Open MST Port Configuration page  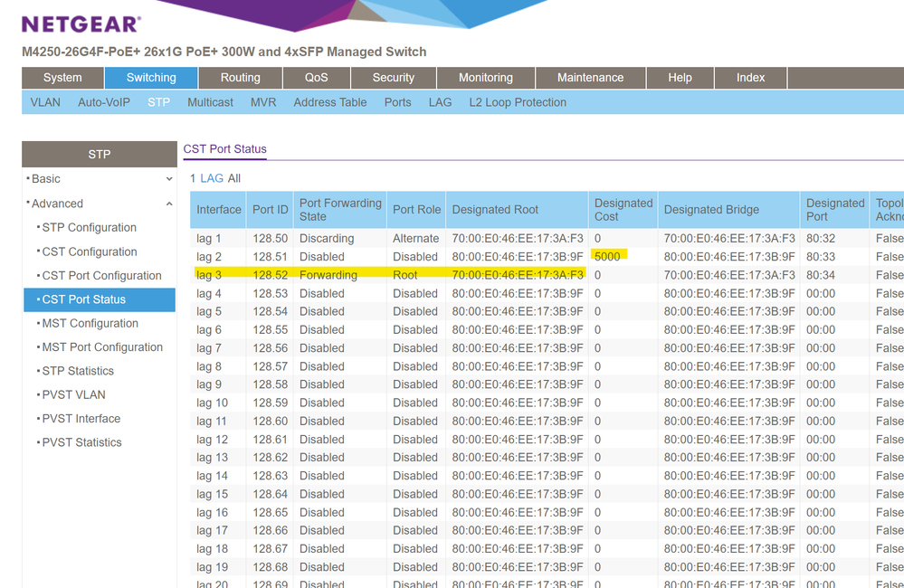click(102, 347)
